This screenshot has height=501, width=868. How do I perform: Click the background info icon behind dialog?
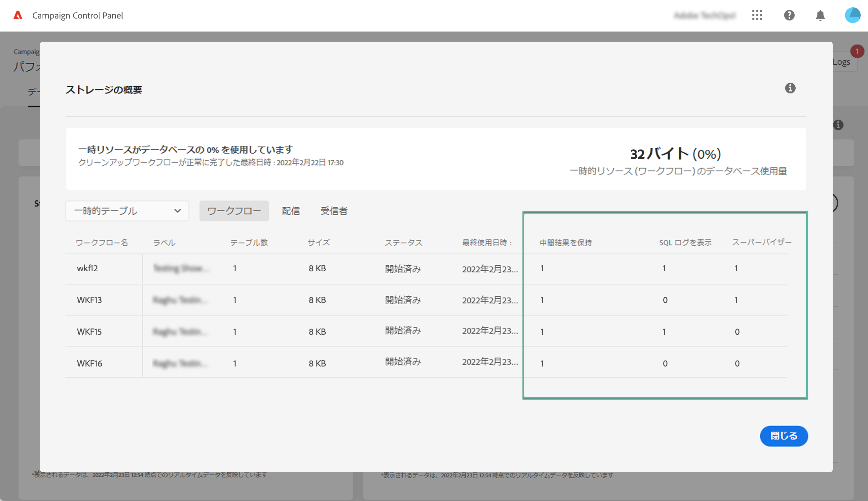click(x=838, y=125)
